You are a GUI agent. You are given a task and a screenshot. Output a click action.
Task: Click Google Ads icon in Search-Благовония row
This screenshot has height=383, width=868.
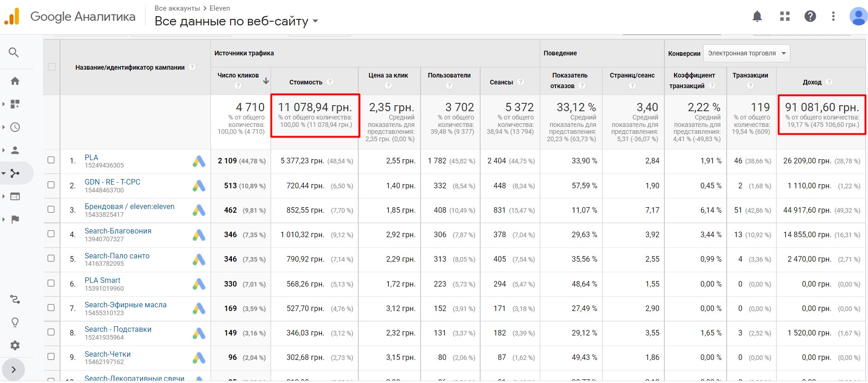pos(199,235)
